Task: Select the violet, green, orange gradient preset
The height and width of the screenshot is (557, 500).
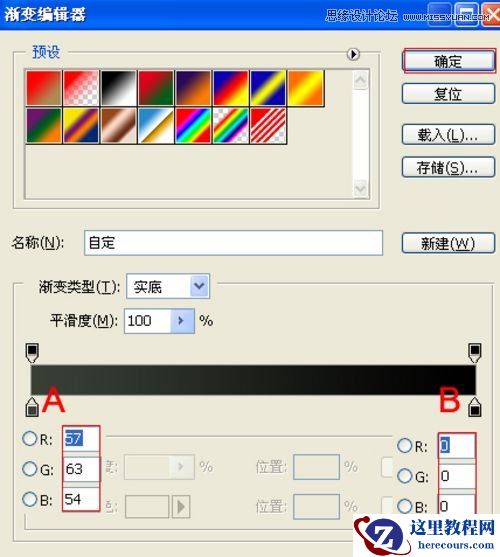Action: 44,126
